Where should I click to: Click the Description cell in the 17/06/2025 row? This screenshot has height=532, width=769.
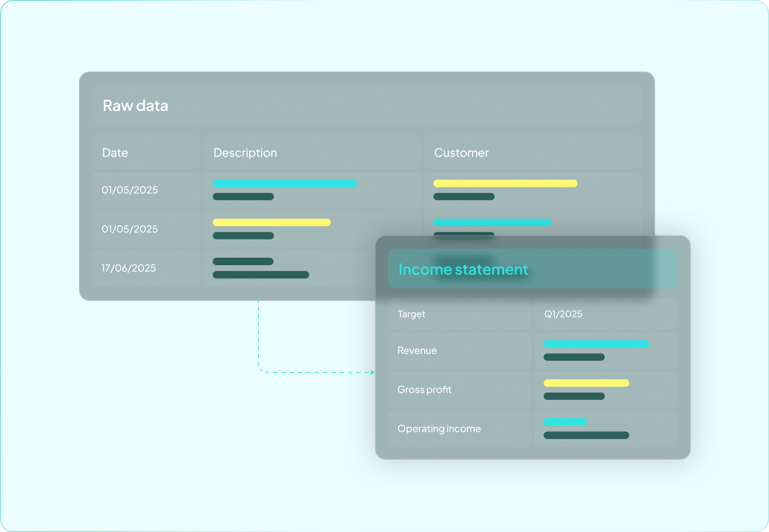point(289,268)
